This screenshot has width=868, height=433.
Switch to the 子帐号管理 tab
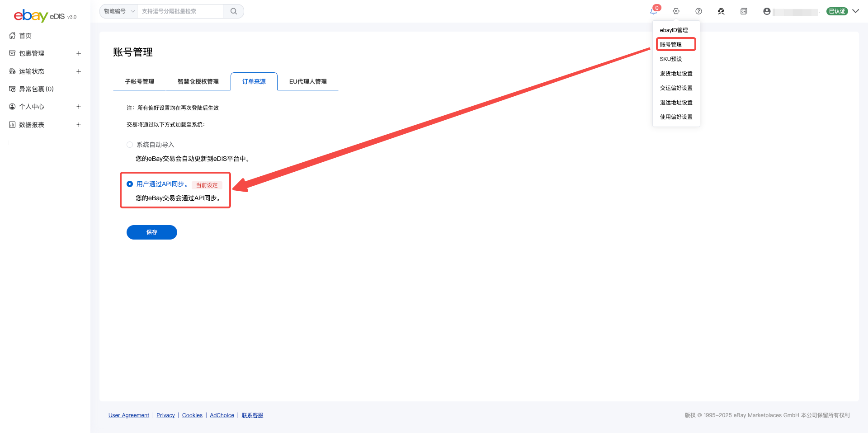[140, 82]
